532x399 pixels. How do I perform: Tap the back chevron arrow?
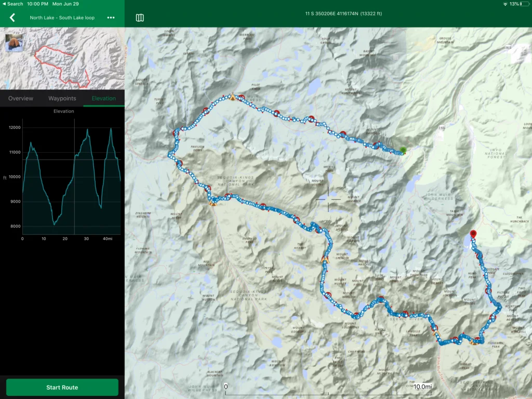[12, 18]
